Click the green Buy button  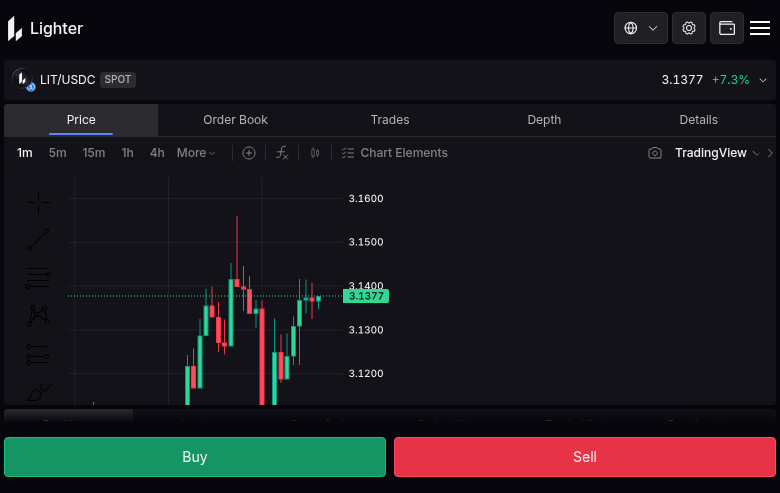pos(195,457)
